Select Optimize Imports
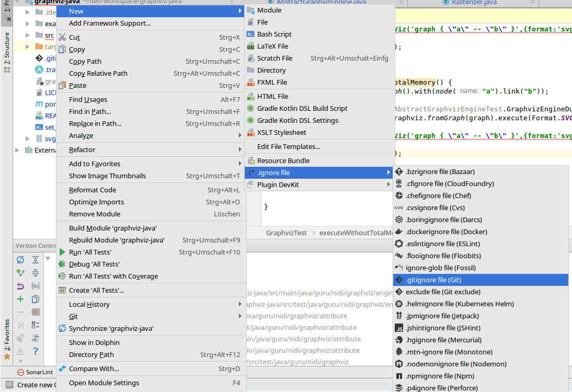Image resolution: width=572 pixels, height=392 pixels. tap(151, 202)
